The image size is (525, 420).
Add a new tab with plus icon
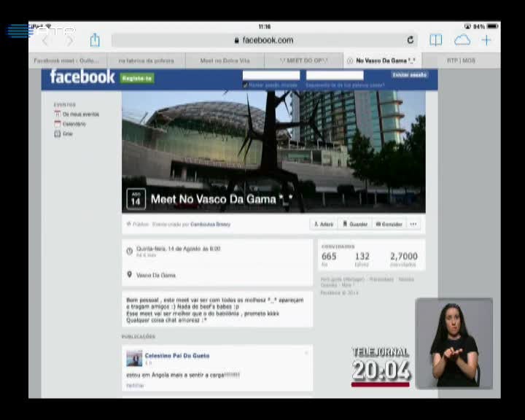(486, 40)
